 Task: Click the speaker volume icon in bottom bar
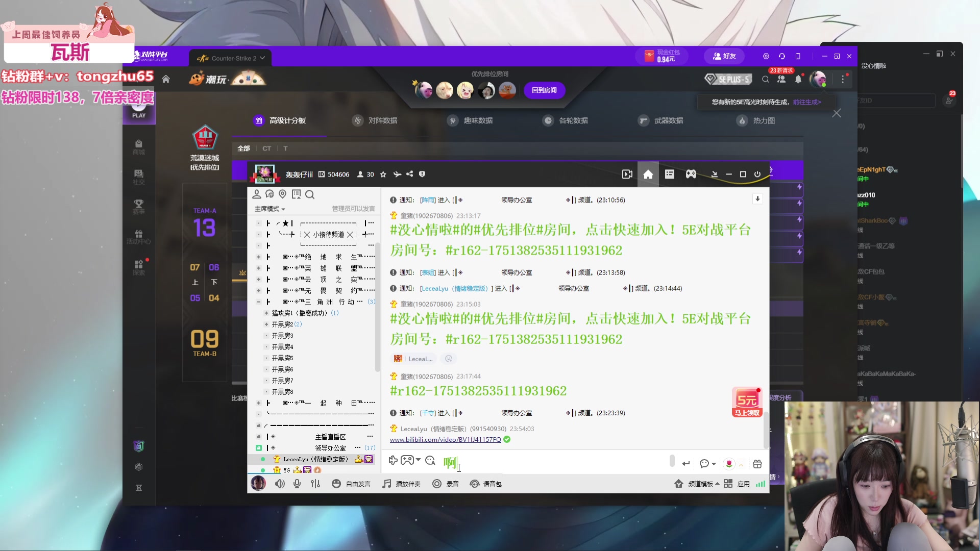tap(280, 484)
